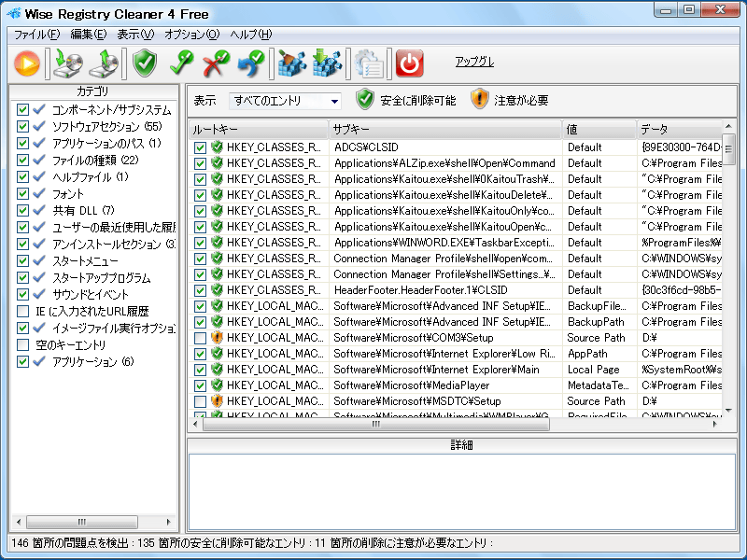
Task: Select アンインストールセクション category label
Action: coord(113,244)
